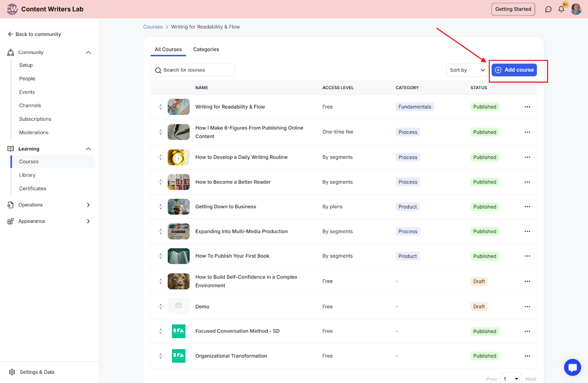This screenshot has height=383, width=588.
Task: Switch to the Categories tab
Action: pos(206,49)
